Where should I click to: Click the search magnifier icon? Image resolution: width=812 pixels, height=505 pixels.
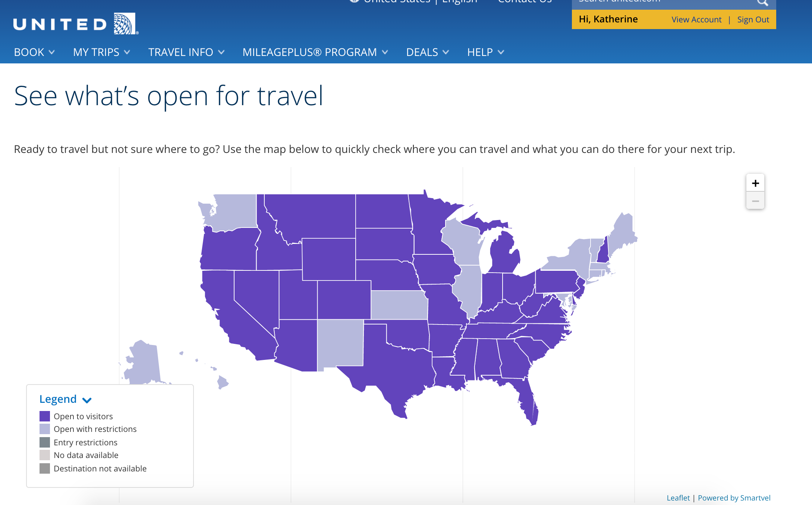[762, 3]
